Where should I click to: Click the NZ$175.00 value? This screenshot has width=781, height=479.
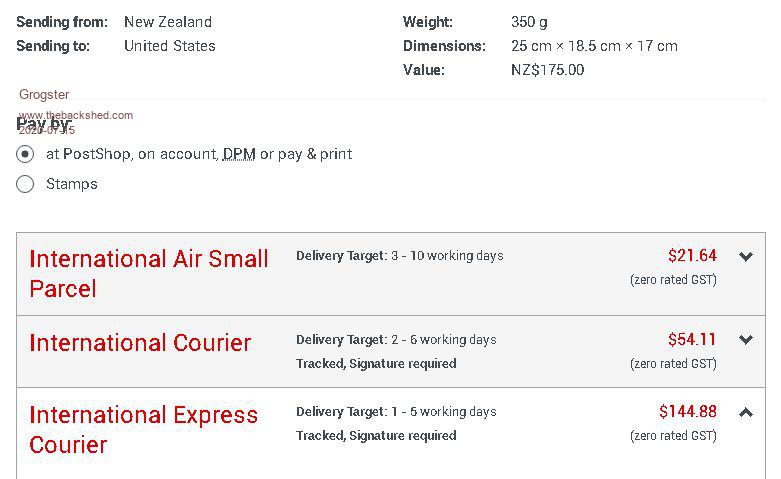(547, 70)
